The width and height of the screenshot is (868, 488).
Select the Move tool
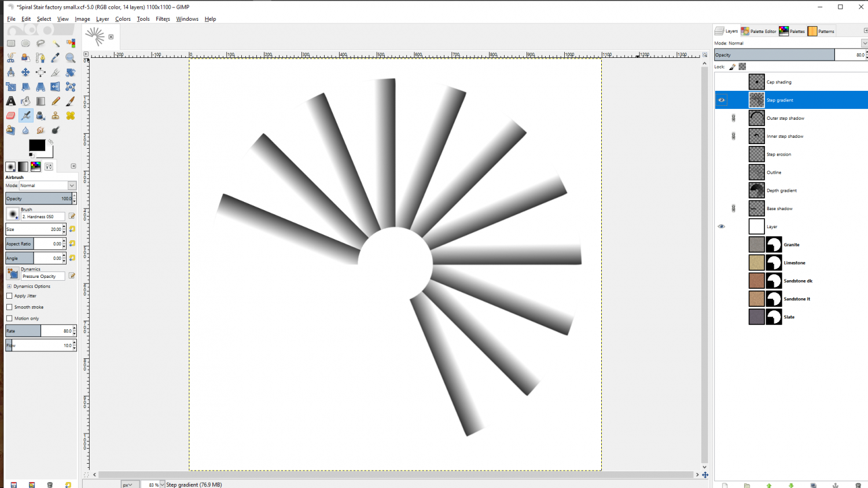(25, 72)
